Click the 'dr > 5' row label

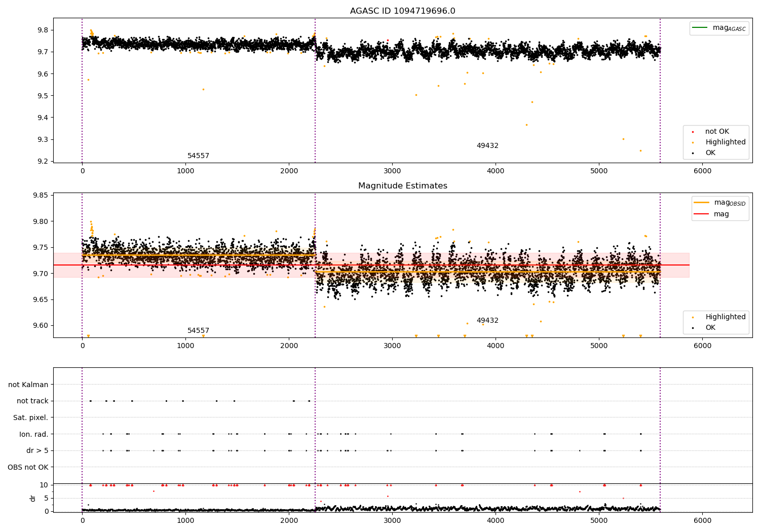(37, 451)
